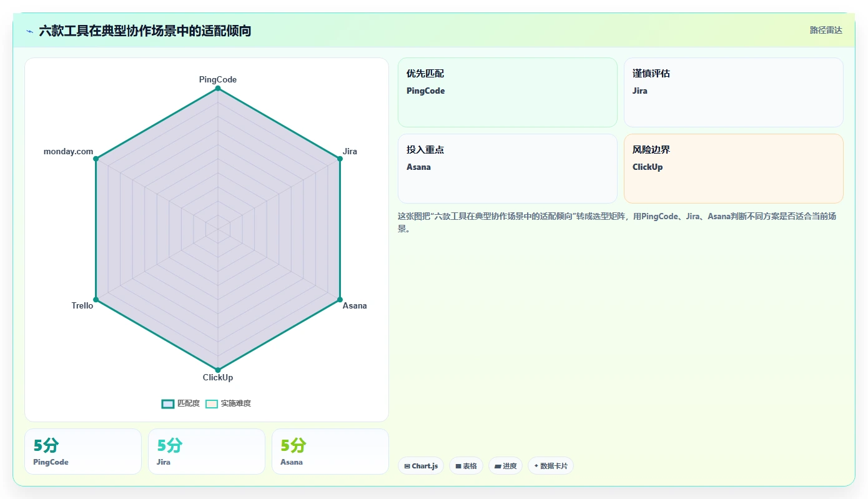The image size is (868, 499).
Task: Click the Trello axis label
Action: [x=82, y=305]
